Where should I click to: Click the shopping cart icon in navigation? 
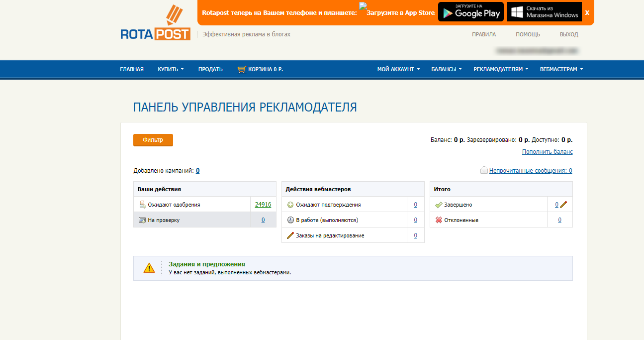[x=242, y=69]
